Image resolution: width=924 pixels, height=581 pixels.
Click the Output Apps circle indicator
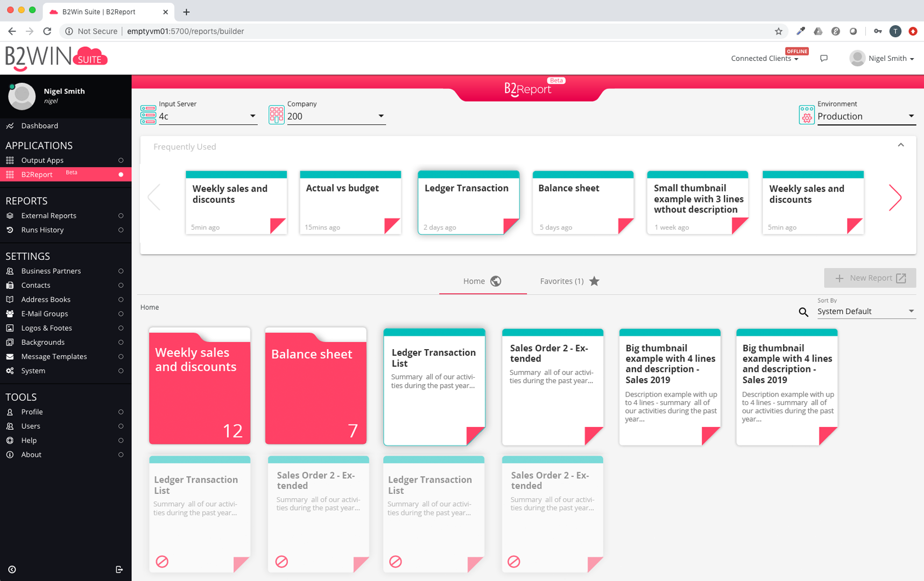(x=121, y=160)
